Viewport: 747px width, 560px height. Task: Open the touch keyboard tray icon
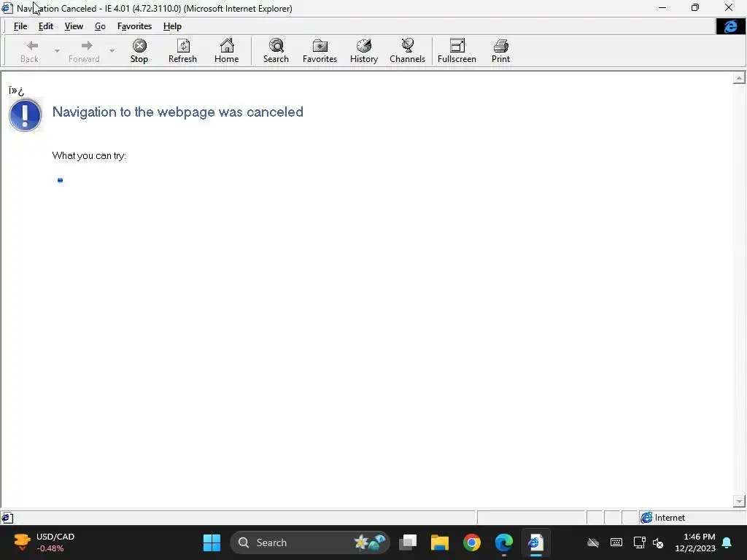[x=616, y=542]
